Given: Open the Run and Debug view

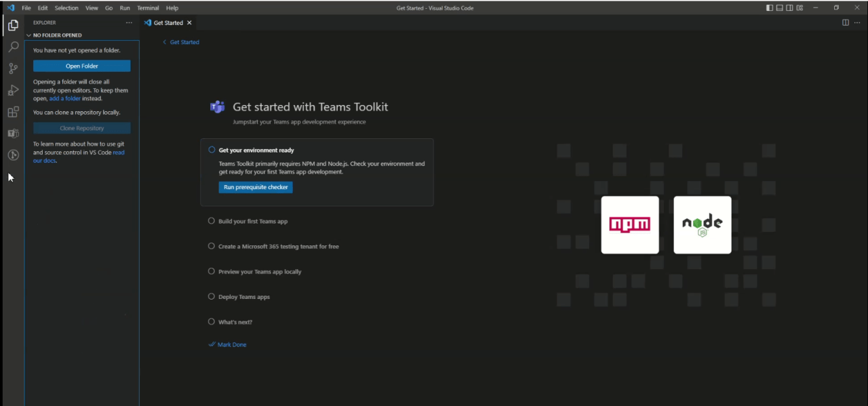Looking at the screenshot, I should (x=12, y=89).
